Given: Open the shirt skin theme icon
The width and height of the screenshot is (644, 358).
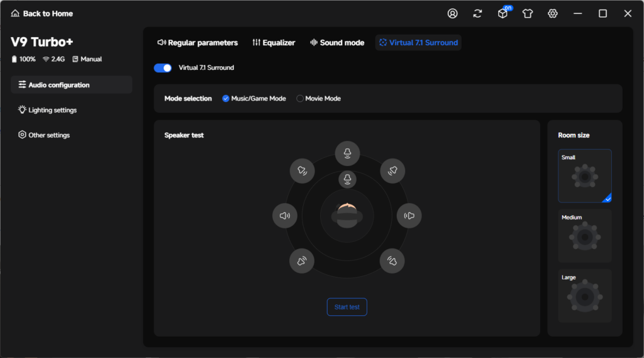Looking at the screenshot, I should 528,14.
